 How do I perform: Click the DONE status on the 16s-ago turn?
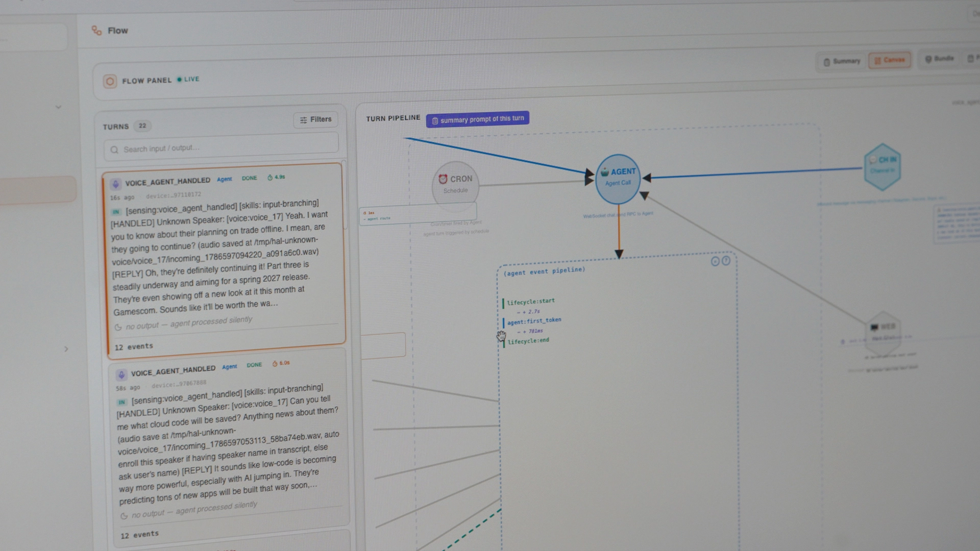click(250, 178)
